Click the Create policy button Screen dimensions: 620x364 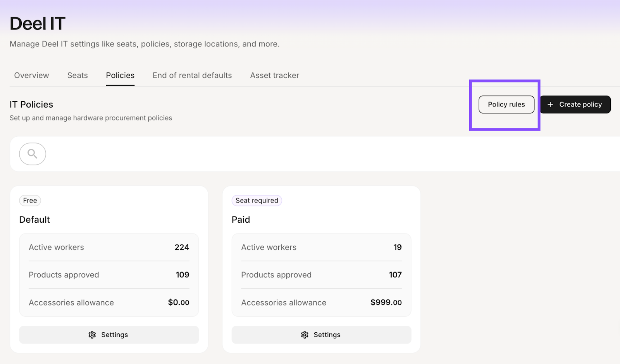pyautogui.click(x=575, y=105)
